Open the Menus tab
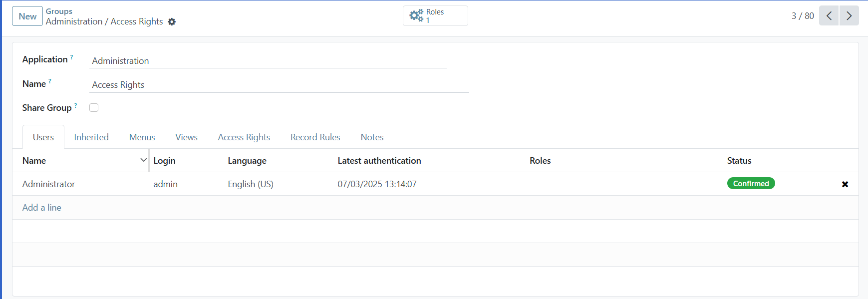The width and height of the screenshot is (868, 299). coord(142,137)
